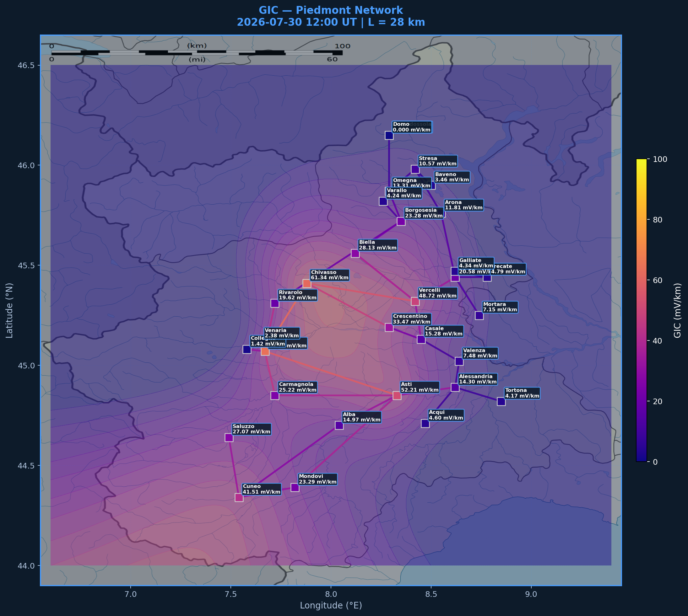Click the Mondovi station square marker
Viewport: 688px width, 616px height.
[x=295, y=487]
